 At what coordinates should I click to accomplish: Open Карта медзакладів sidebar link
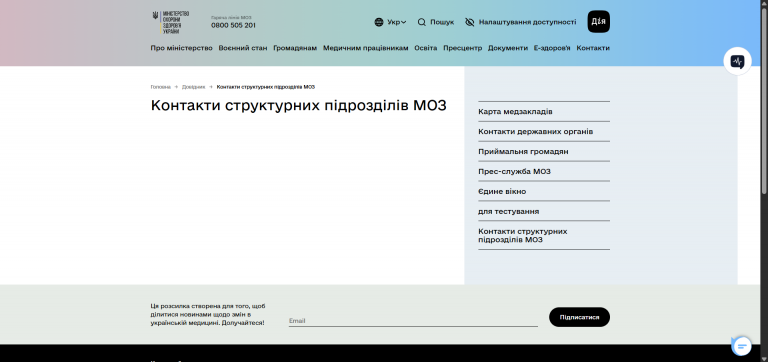[x=515, y=112]
